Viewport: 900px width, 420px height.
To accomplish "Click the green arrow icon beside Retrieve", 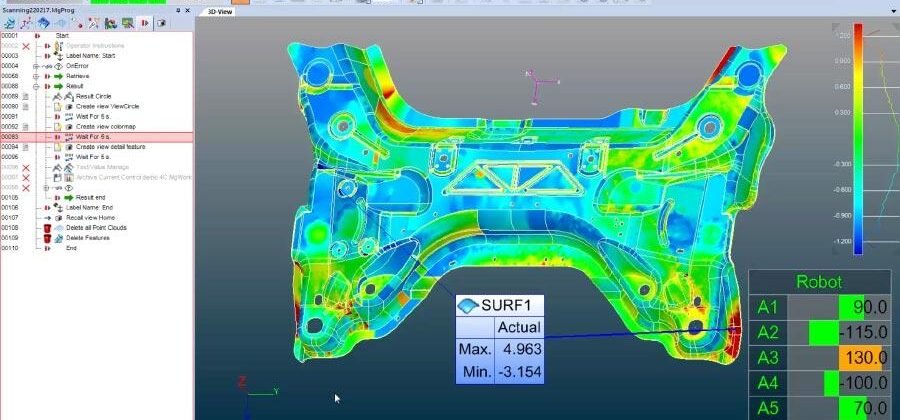I will 58,76.
